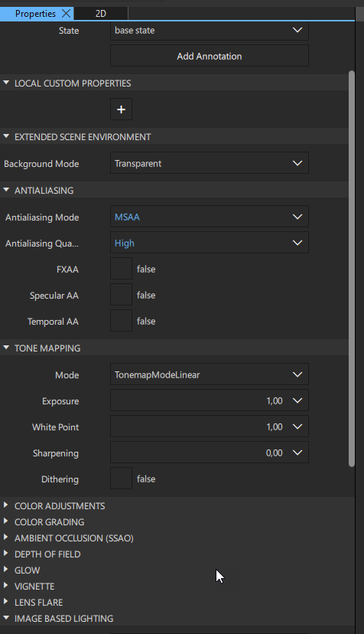This screenshot has height=634, width=364.
Task: Collapse the Tone Mapping section arrow
Action: pyautogui.click(x=6, y=348)
